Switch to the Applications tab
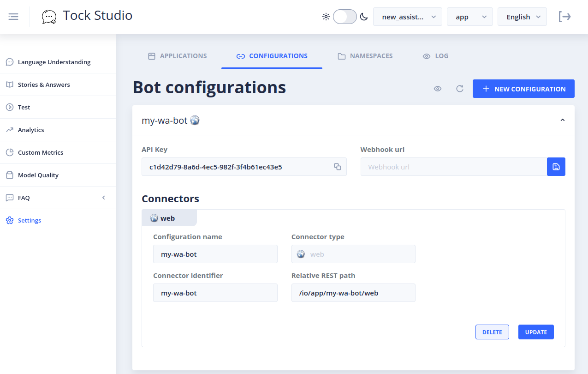Viewport: 588px width, 374px height. (x=178, y=56)
